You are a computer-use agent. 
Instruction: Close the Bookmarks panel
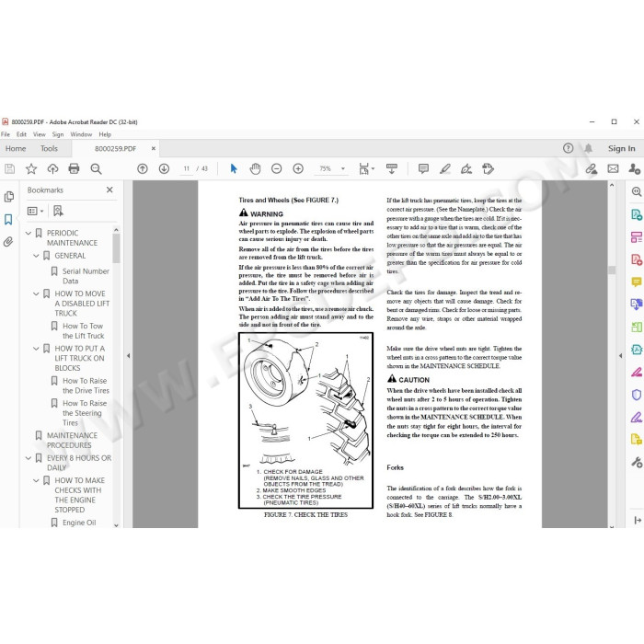pyautogui.click(x=109, y=190)
